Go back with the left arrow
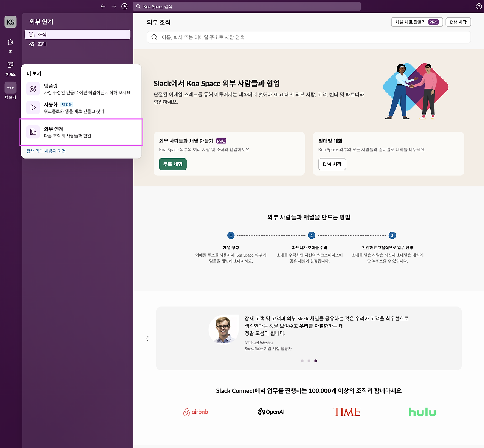484x448 pixels. coord(103,6)
